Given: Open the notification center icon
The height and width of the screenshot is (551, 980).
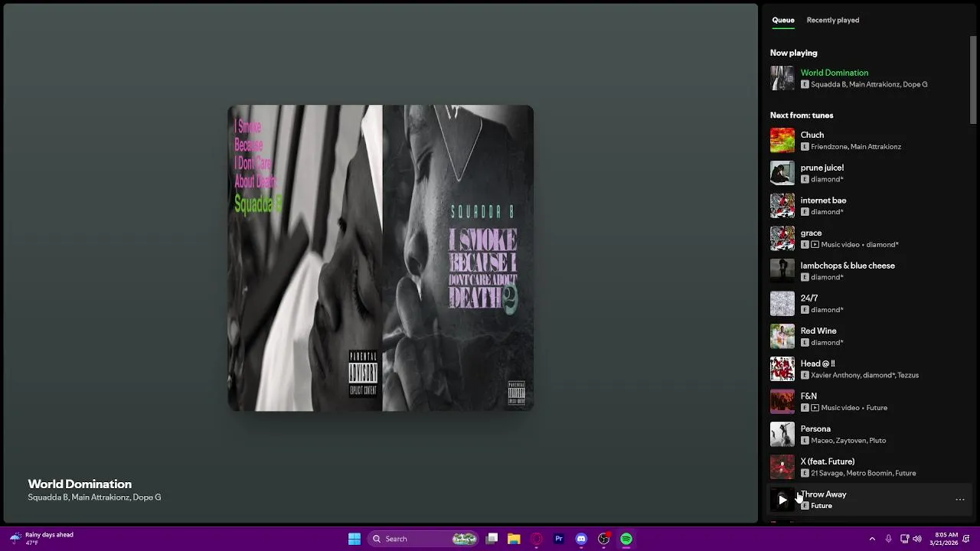Looking at the screenshot, I should click(967, 539).
